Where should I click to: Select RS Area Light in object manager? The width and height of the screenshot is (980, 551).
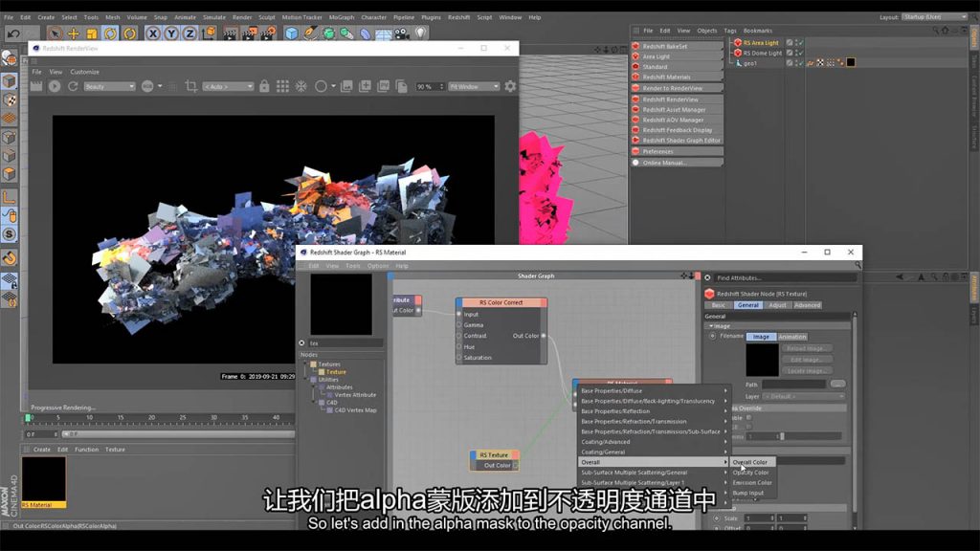point(761,42)
